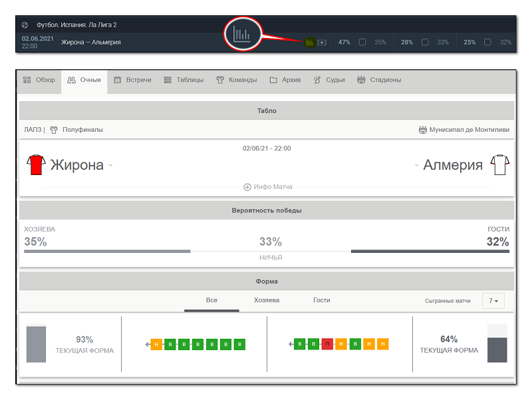
Task: Click the Жирона — Альмерия match row title
Action: [91, 43]
